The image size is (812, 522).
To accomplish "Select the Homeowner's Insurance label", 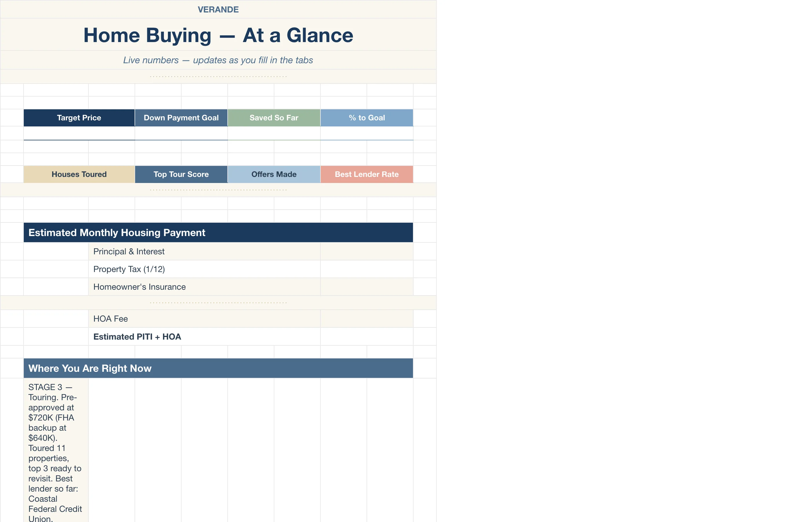I will coord(204,287).
